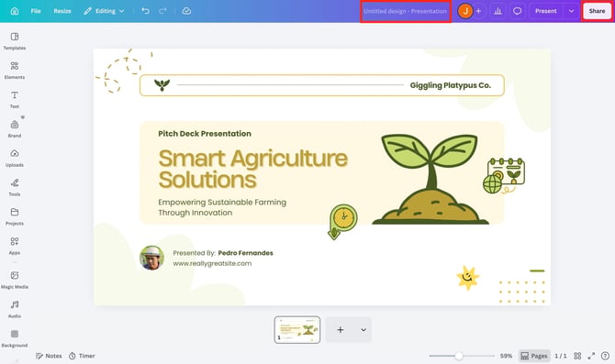Add a new page with plus button
Screen dimensions: 615x364
pyautogui.click(x=341, y=330)
